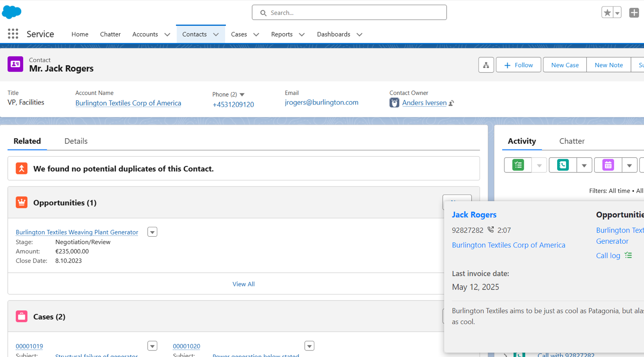
Task: Click the Call log task icon
Action: (x=628, y=255)
